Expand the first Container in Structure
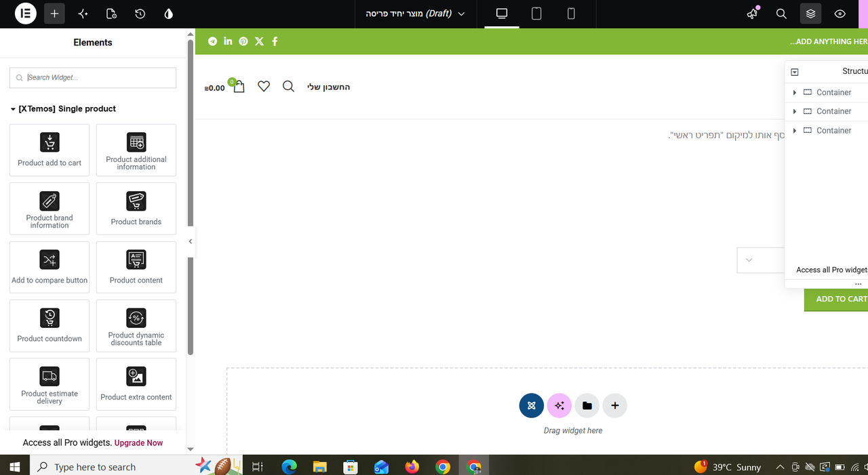This screenshot has width=868, height=475. 795,92
